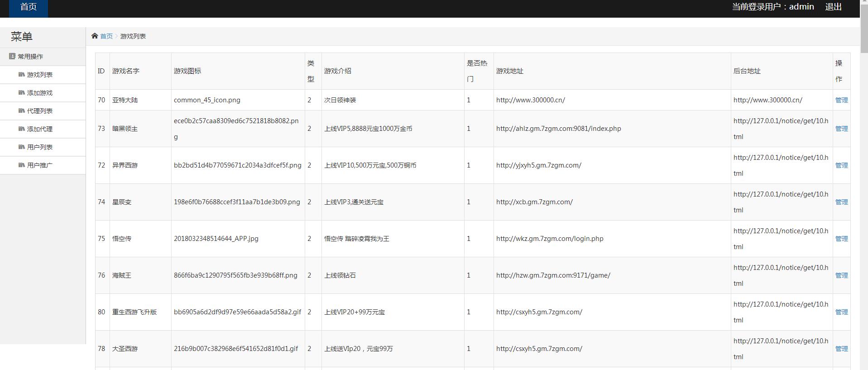The image size is (868, 370).
Task: Click 退出 to log out
Action: click(x=833, y=7)
